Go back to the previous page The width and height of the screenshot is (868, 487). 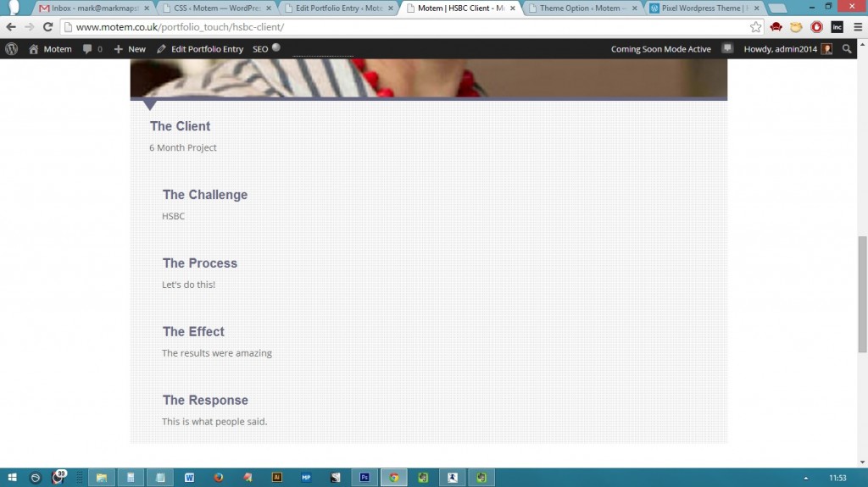(11, 27)
